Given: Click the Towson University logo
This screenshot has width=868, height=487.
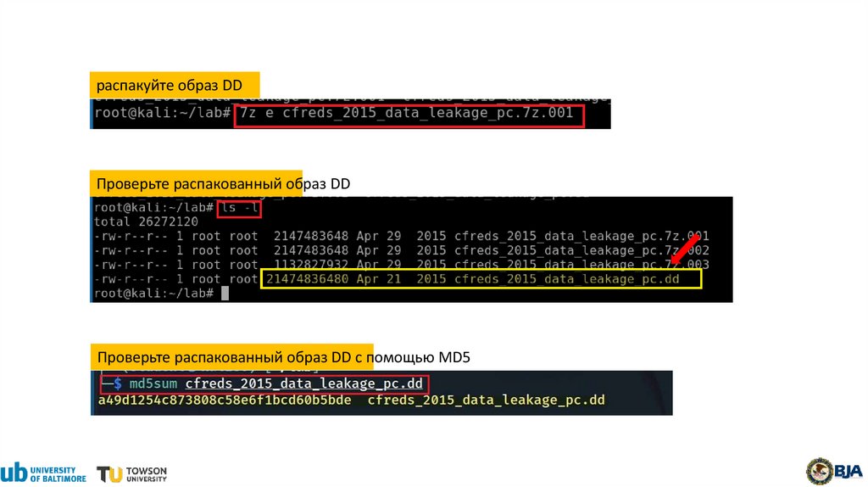Looking at the screenshot, I should 131,474.
